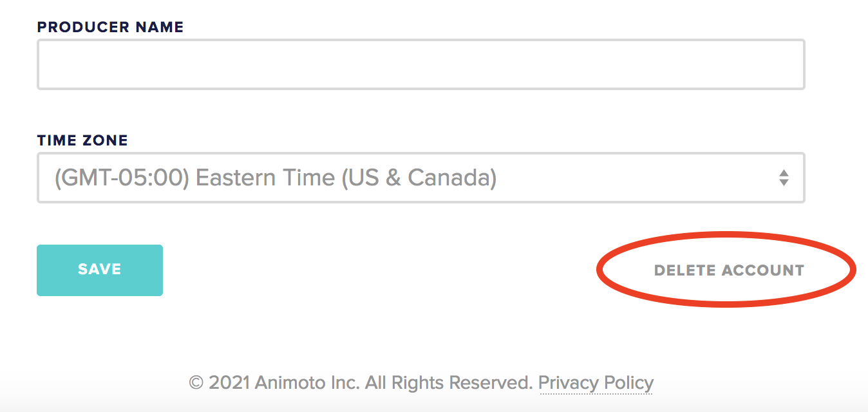Image resolution: width=868 pixels, height=412 pixels.
Task: View the site's Privacy Policy
Action: tap(596, 382)
